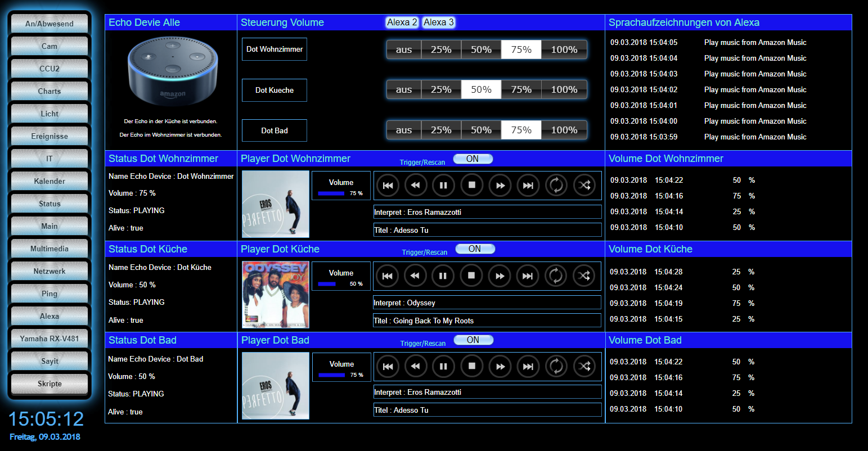Switch to the Alexa 3 tab
This screenshot has height=451, width=868.
click(x=439, y=22)
